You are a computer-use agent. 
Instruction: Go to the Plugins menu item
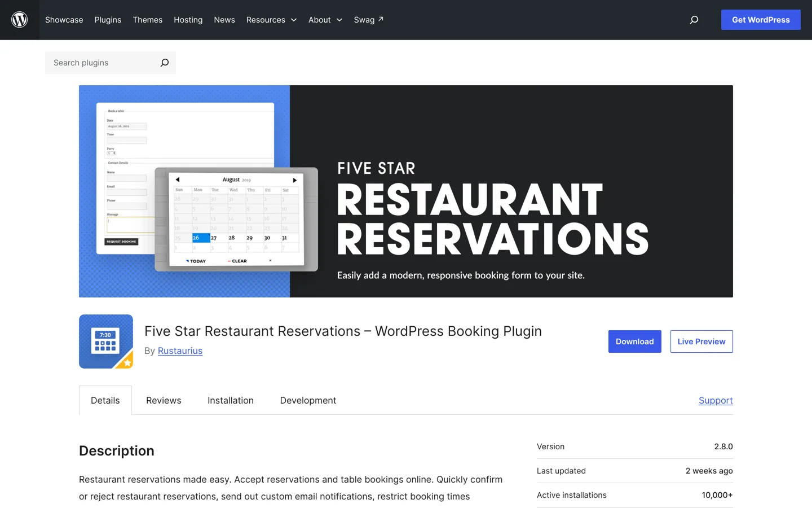(x=108, y=20)
